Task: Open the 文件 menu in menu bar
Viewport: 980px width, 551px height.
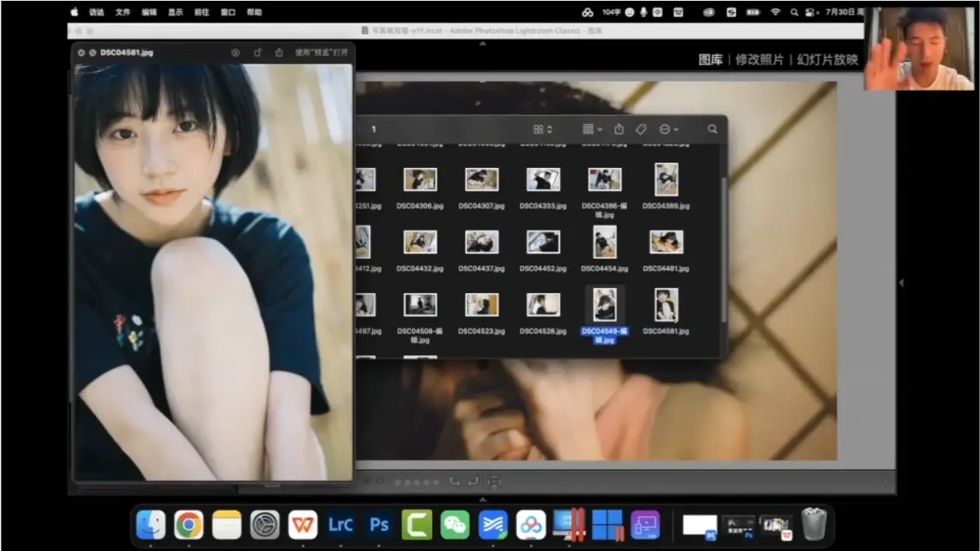Action: (x=123, y=12)
